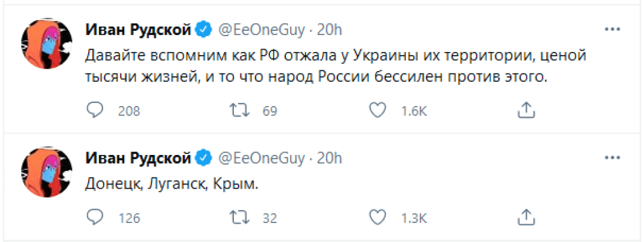Screen dimensions: 644x242
Task: Retweet the Донецк, Луганск, Крым tweet
Action: (237, 217)
